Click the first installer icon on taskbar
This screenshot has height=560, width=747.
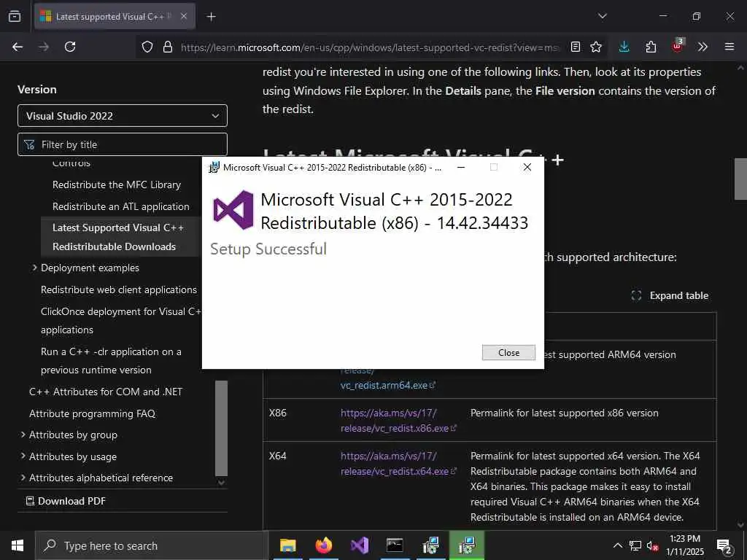(x=430, y=545)
